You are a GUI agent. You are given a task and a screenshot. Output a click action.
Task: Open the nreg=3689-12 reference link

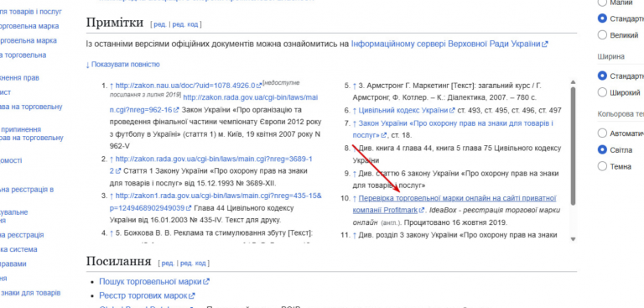(x=211, y=164)
